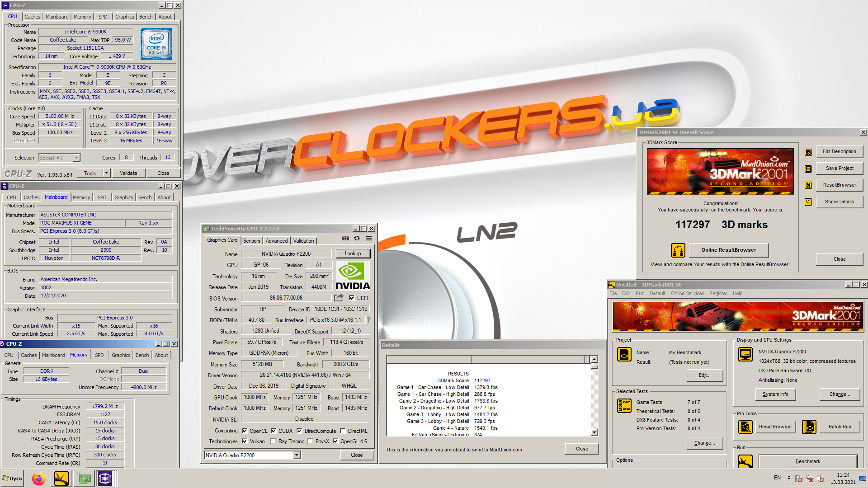Image resolution: width=868 pixels, height=488 pixels.
Task: Open the Socket #1 selection dropdown in CPU-Z
Action: [x=76, y=158]
